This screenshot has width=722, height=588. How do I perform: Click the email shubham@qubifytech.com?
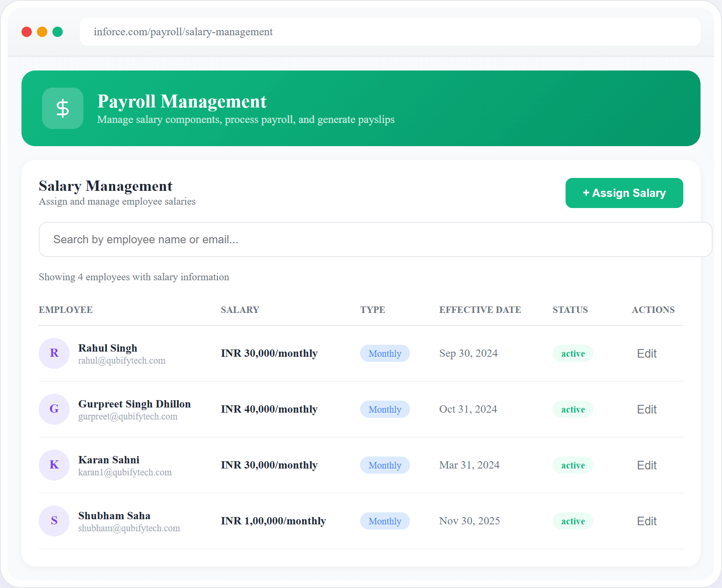point(129,528)
